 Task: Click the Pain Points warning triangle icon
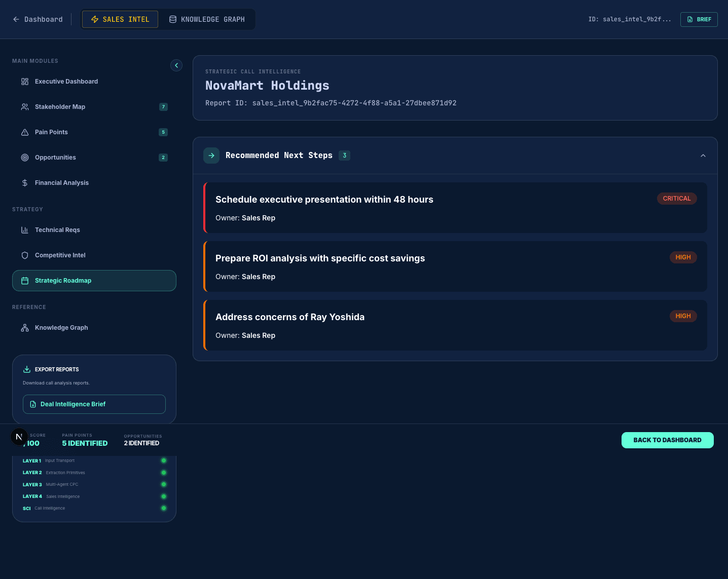[25, 132]
